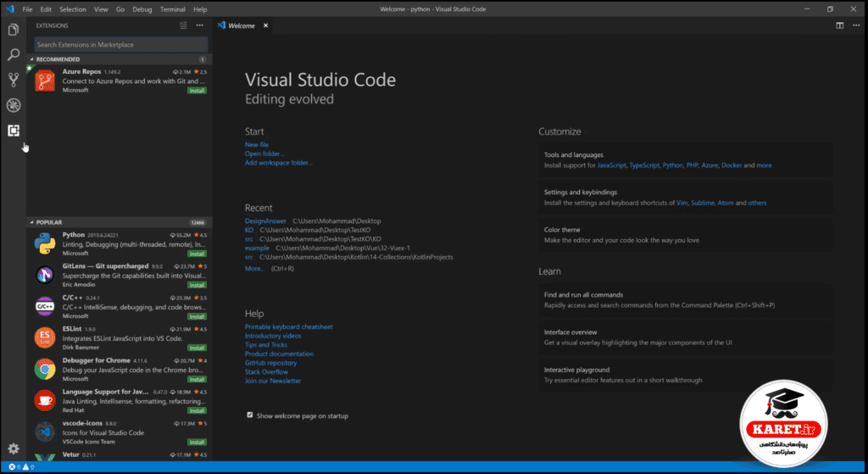Image resolution: width=868 pixels, height=474 pixels.
Task: Open Product documentation link
Action: pos(280,354)
